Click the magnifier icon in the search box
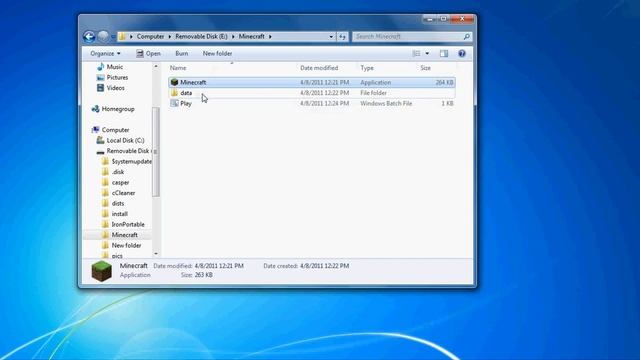The height and width of the screenshot is (360, 640). [467, 36]
